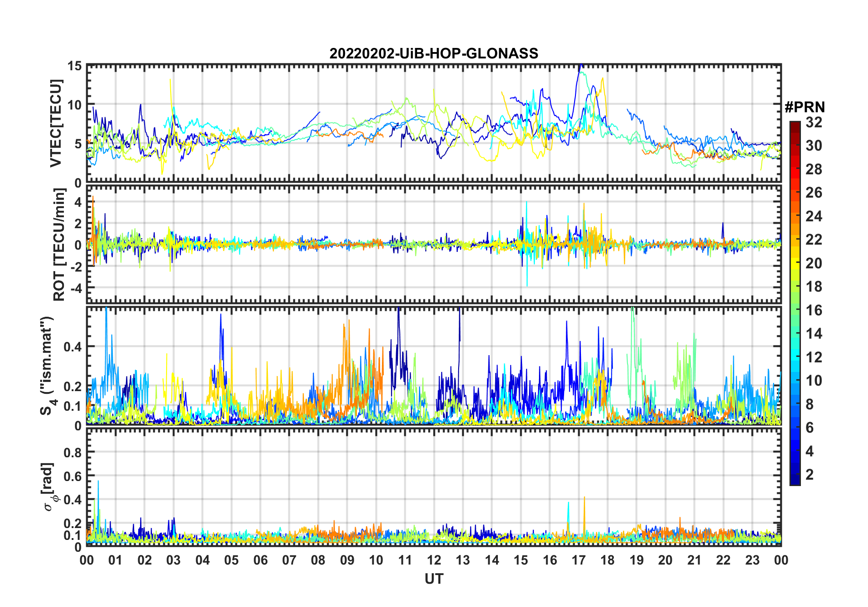Image resolution: width=868 pixels, height=607 pixels.
Task: Click the 4 tick on ROT axis
Action: click(x=78, y=202)
